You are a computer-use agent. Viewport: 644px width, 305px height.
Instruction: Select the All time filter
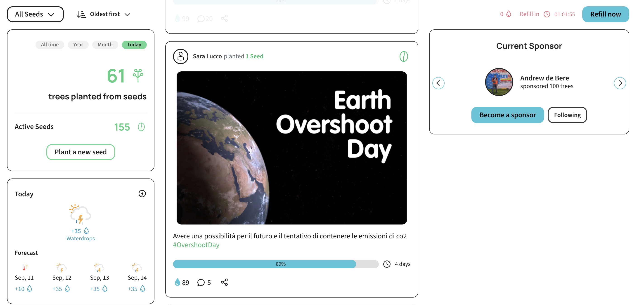pos(50,45)
